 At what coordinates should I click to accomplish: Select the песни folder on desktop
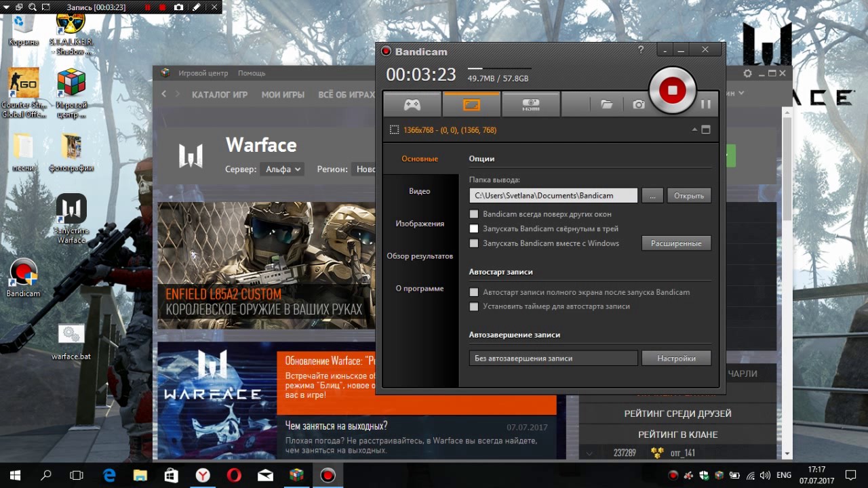23,152
